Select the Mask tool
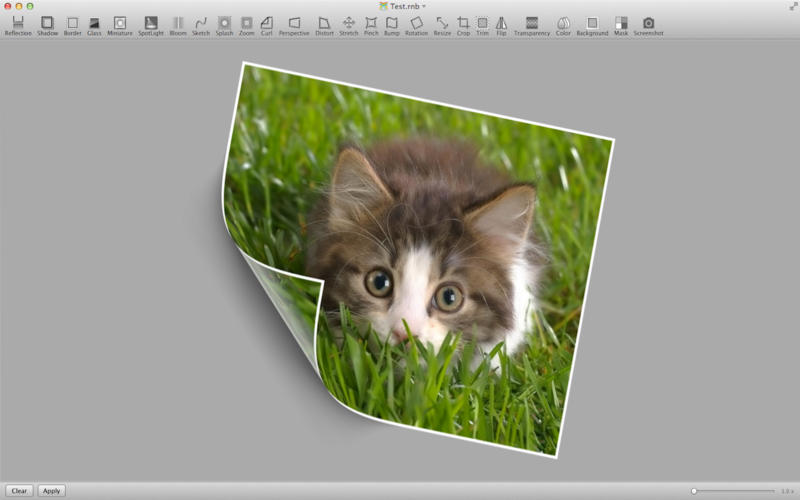The image size is (800, 500). [621, 26]
